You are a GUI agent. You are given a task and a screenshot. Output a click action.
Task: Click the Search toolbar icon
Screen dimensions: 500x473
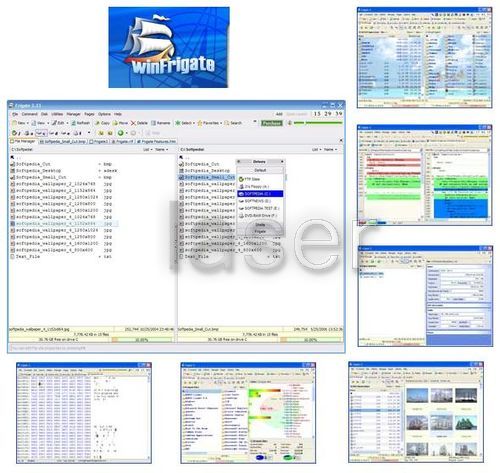tap(227, 123)
